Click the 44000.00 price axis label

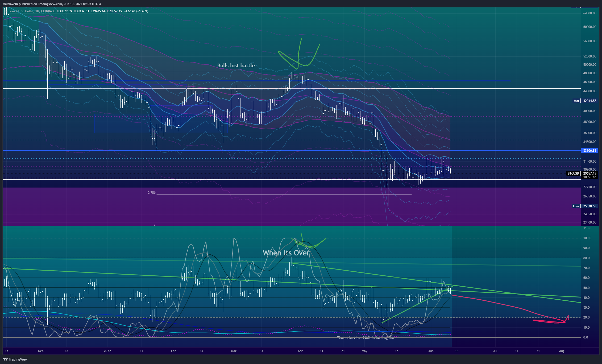coord(589,91)
